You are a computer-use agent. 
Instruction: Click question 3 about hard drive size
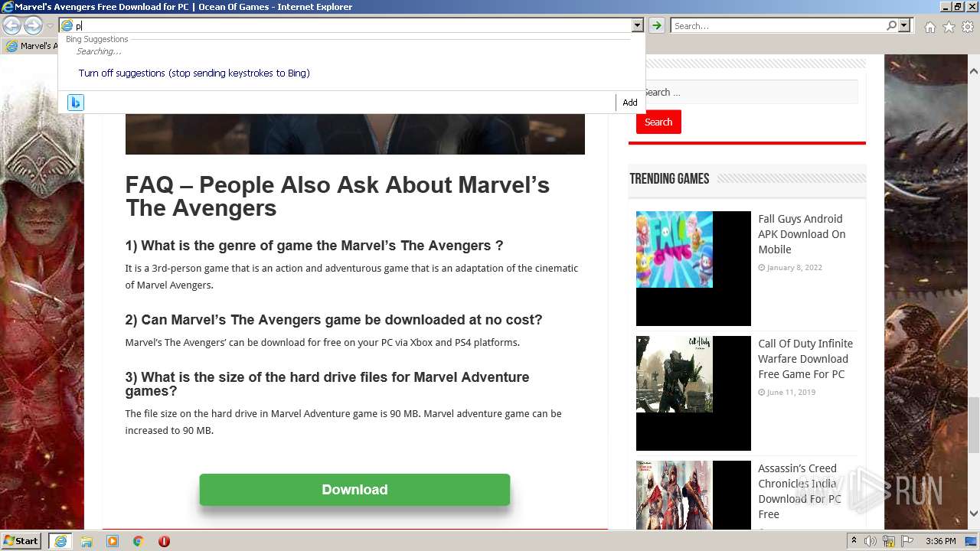(328, 384)
